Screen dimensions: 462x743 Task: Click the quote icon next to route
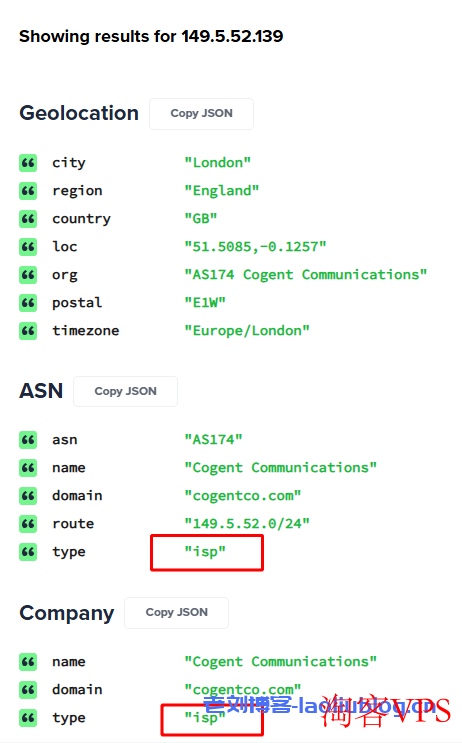28,524
